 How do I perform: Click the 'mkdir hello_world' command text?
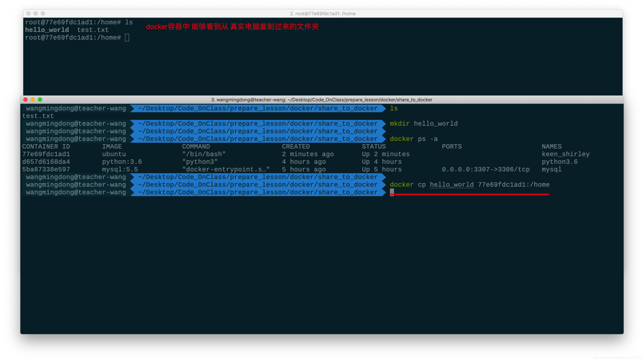(x=424, y=124)
